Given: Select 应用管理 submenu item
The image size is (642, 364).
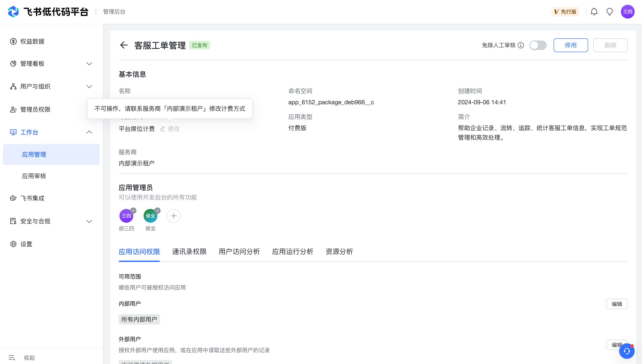Looking at the screenshot, I should [51, 154].
